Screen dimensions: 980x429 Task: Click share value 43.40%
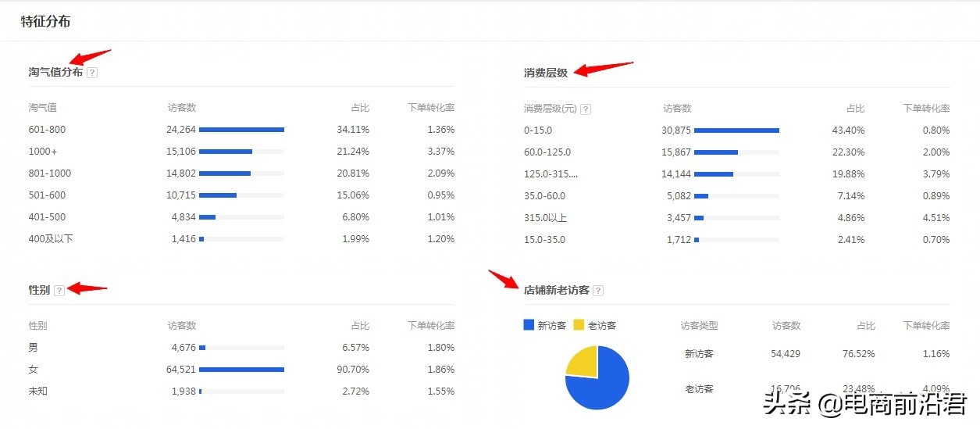pyautogui.click(x=849, y=130)
